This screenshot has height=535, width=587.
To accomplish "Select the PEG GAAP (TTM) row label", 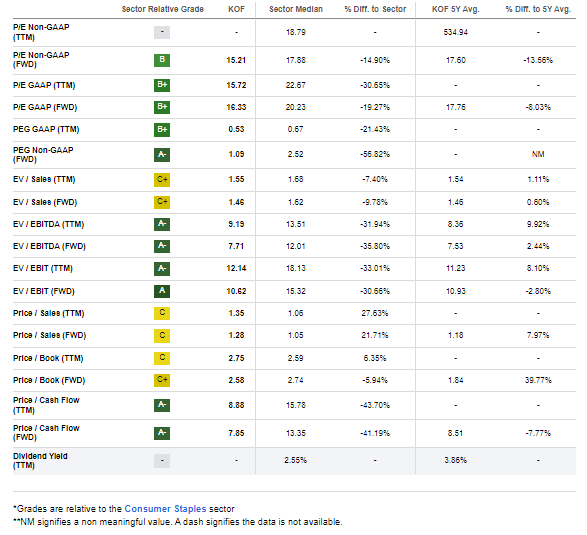I will (46, 130).
